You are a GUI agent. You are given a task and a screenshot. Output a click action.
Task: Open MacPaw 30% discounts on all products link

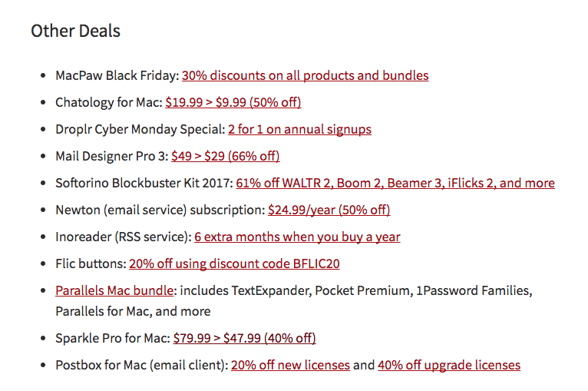305,75
